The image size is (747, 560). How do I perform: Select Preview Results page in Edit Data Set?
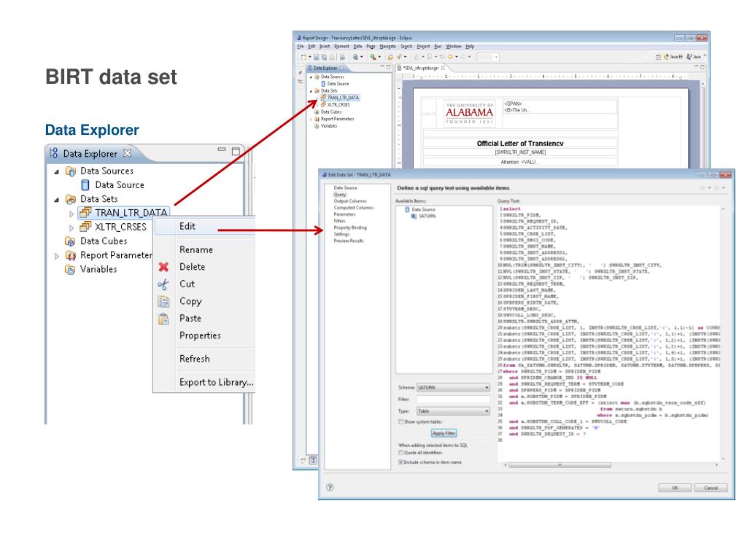(348, 241)
